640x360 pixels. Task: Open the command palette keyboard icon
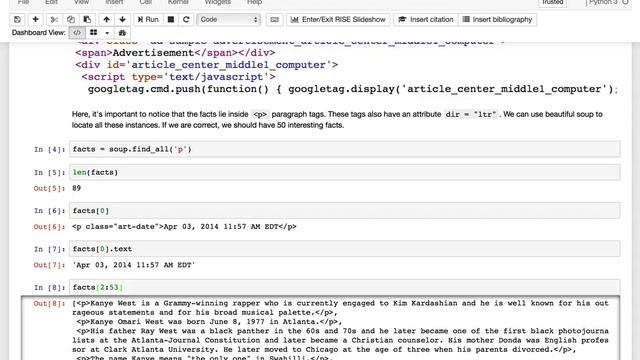point(274,20)
